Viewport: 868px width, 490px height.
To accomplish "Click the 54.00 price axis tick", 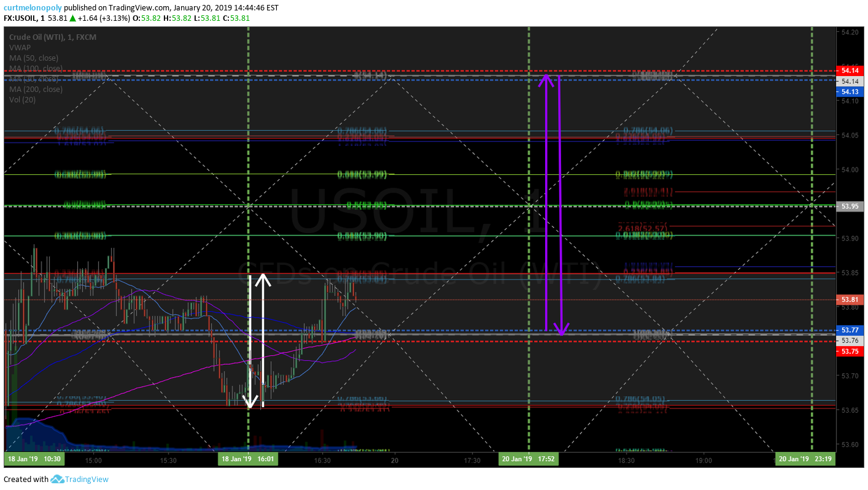I will 850,170.
